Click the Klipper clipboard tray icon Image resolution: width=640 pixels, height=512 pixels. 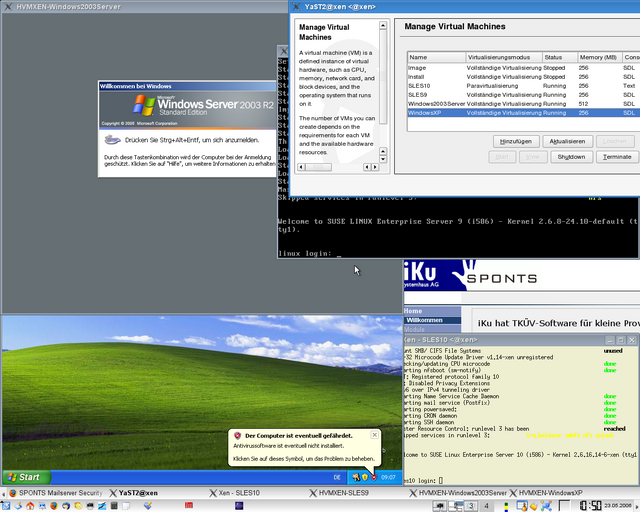534,506
